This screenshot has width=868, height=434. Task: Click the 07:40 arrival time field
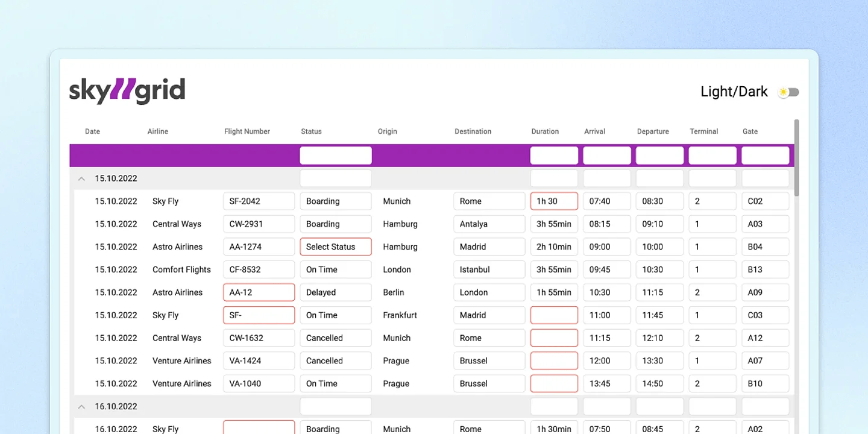click(606, 201)
